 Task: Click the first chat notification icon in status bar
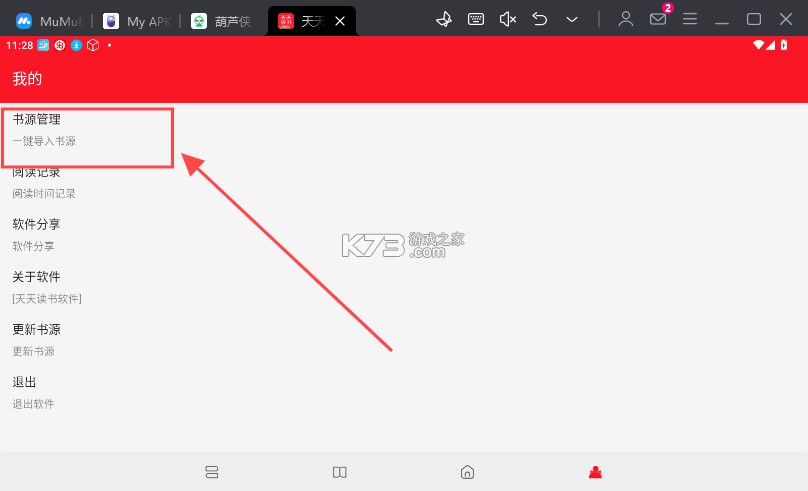pyautogui.click(x=43, y=45)
